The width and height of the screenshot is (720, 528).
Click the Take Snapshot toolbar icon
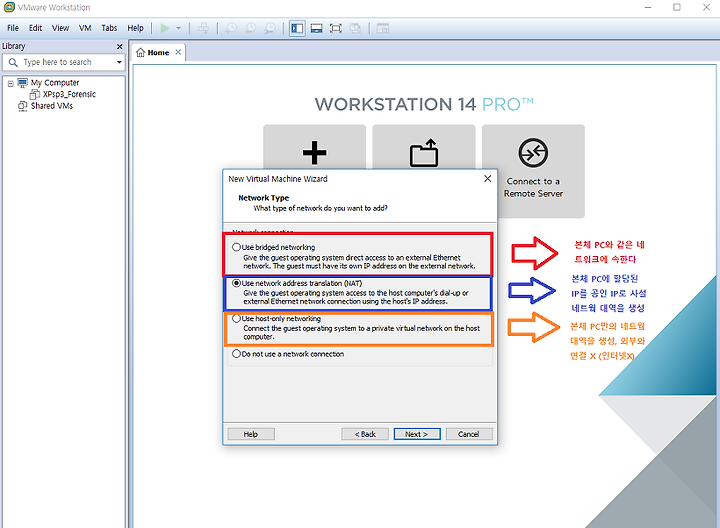pos(231,28)
